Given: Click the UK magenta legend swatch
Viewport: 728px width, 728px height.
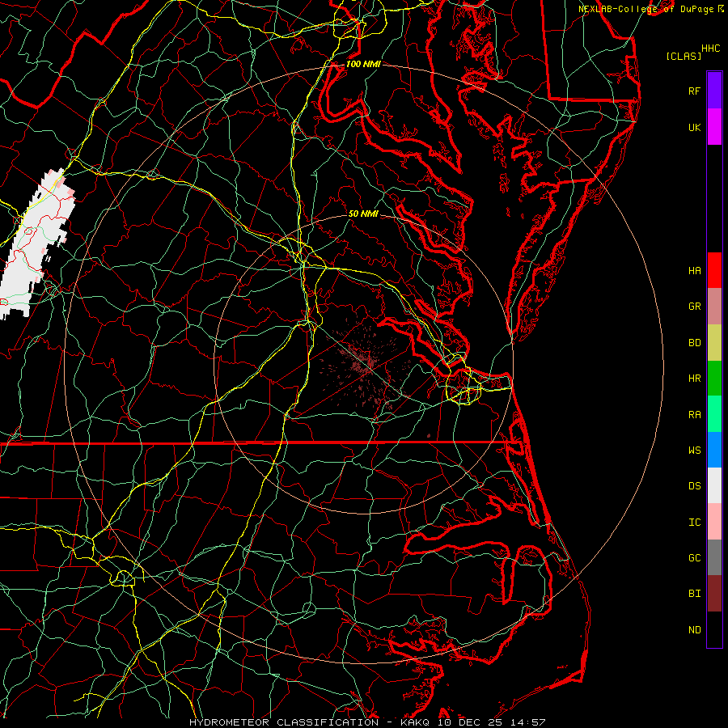Looking at the screenshot, I should (x=714, y=127).
